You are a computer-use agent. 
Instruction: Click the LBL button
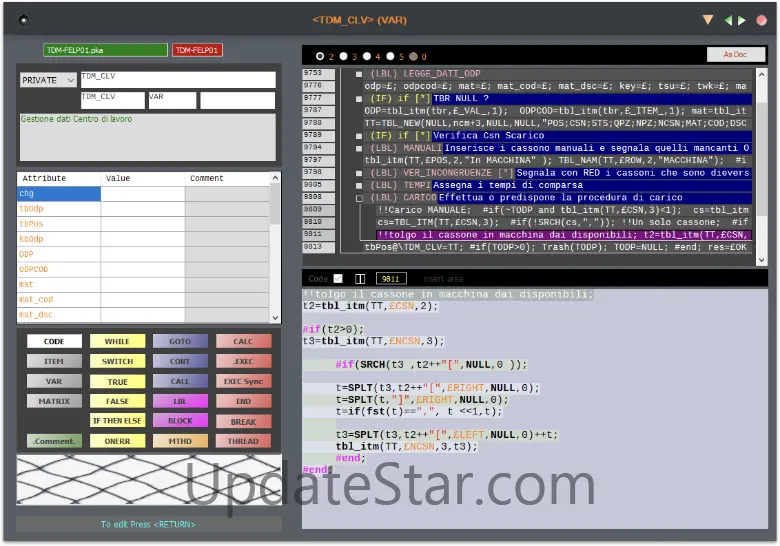click(180, 401)
